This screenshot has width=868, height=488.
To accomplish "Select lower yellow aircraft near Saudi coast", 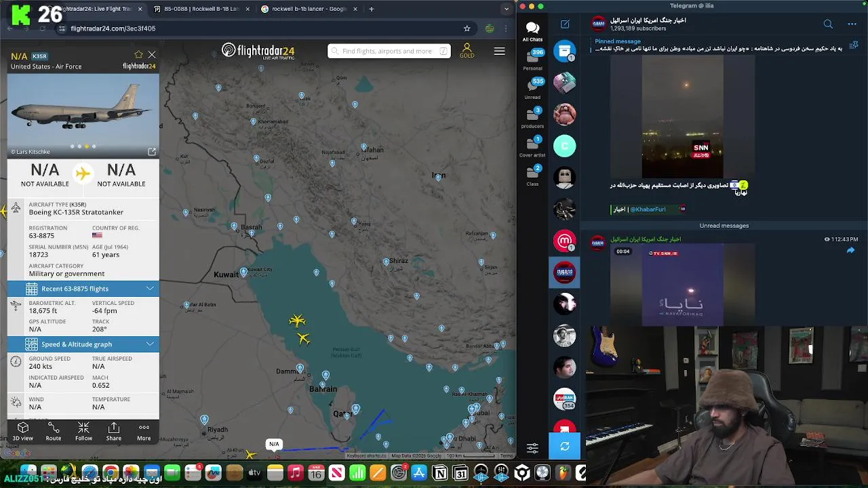I will (303, 338).
